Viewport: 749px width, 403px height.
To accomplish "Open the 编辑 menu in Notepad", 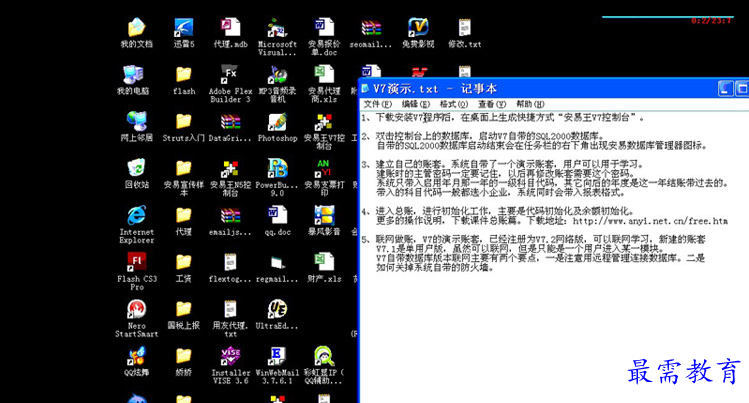I will [x=415, y=104].
